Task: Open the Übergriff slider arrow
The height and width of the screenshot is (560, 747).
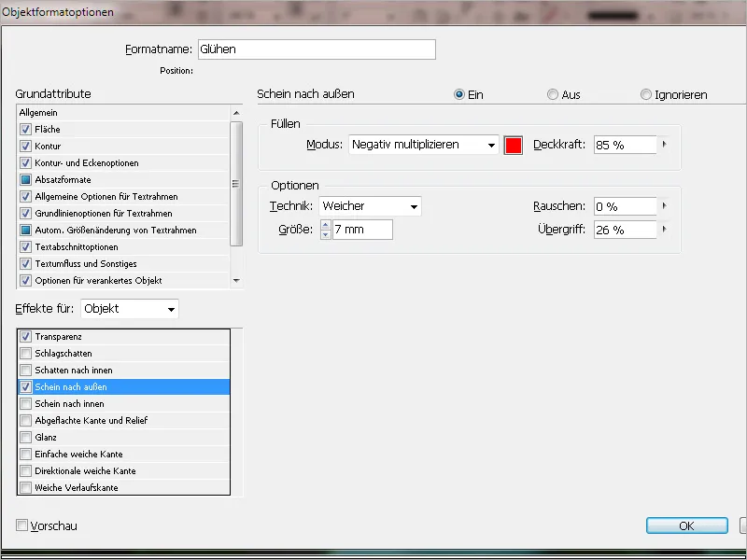Action: pos(664,229)
